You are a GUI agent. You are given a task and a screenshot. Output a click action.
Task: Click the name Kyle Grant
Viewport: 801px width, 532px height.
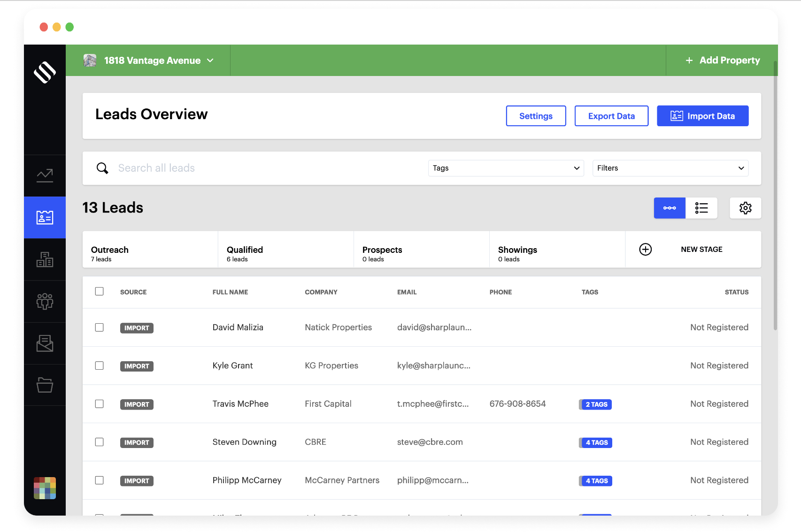232,365
